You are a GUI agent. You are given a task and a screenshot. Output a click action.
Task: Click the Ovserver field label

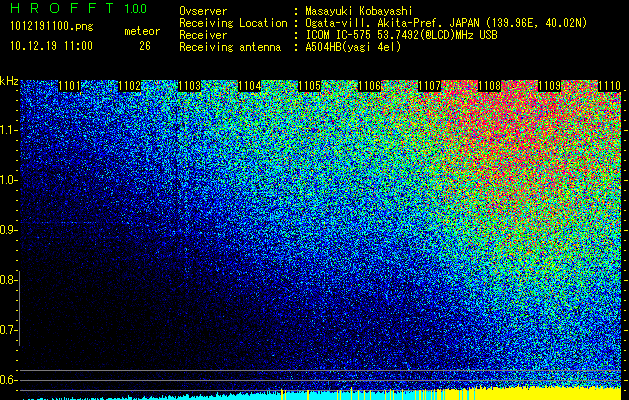[x=203, y=11]
